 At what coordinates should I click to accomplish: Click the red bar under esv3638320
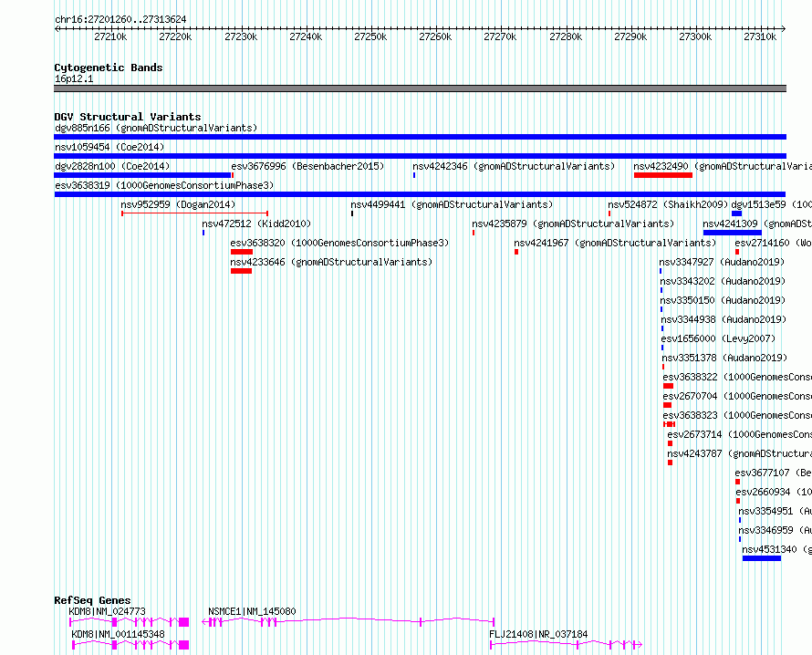pyautogui.click(x=242, y=252)
